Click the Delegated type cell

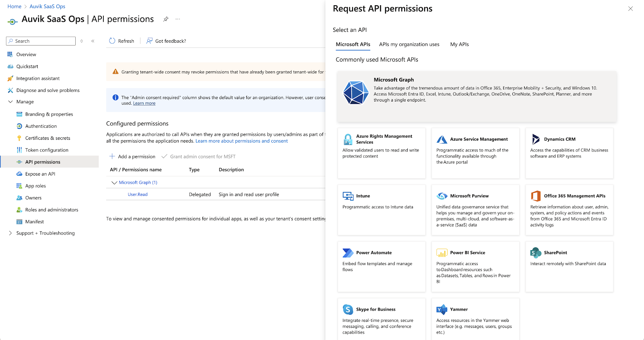point(200,195)
